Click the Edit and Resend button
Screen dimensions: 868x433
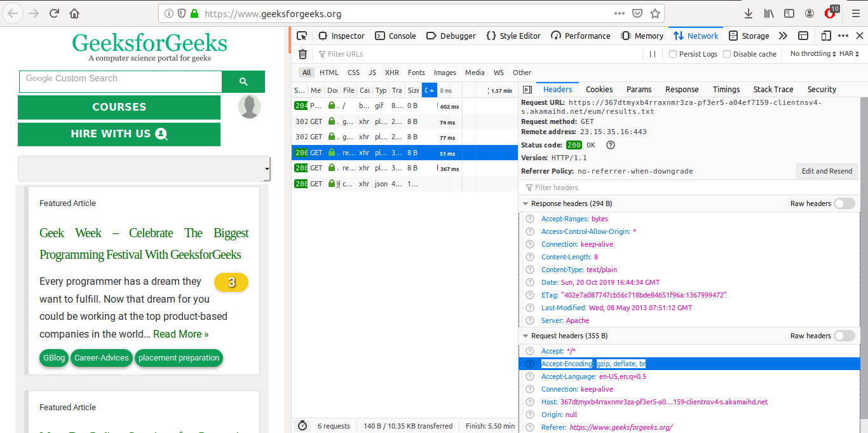(x=826, y=171)
